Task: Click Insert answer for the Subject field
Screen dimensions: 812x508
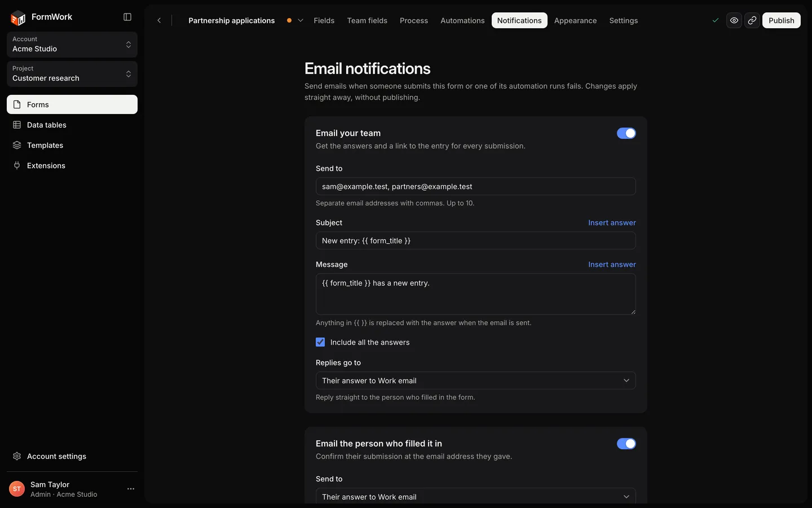Action: (612, 222)
